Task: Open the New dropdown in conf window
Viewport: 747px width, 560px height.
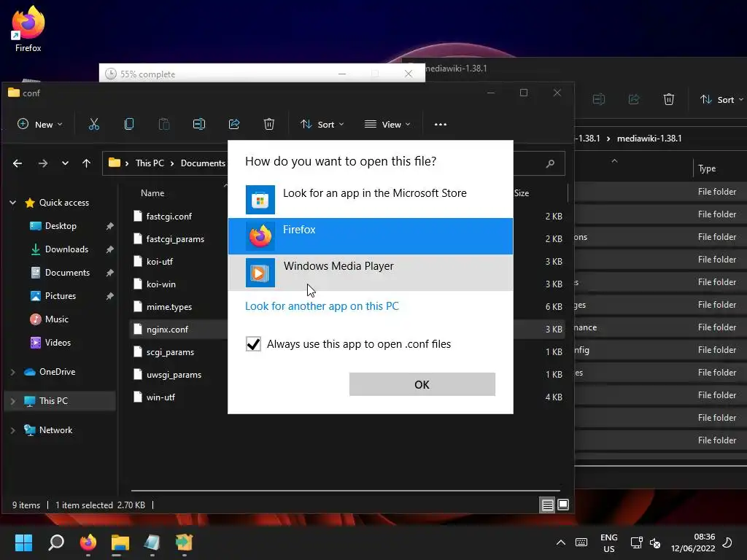Action: [x=40, y=124]
